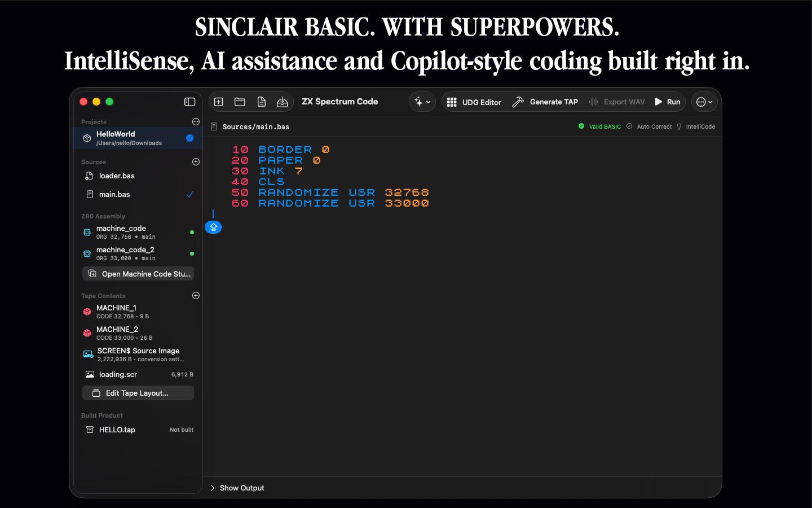Click line 20 PAPER 0 in editor
Image resolution: width=812 pixels, height=508 pixels.
click(276, 160)
